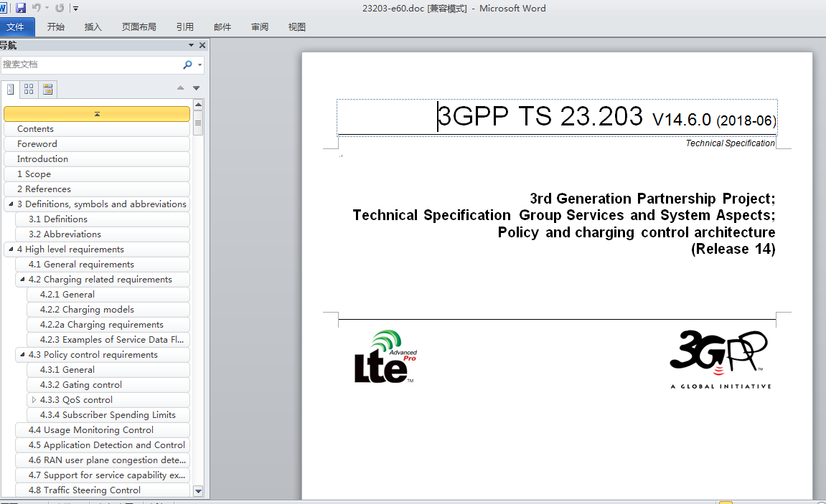Screen dimensions: 826x504
Task: Go to 4.2.2 Charging models
Action: coord(108,309)
